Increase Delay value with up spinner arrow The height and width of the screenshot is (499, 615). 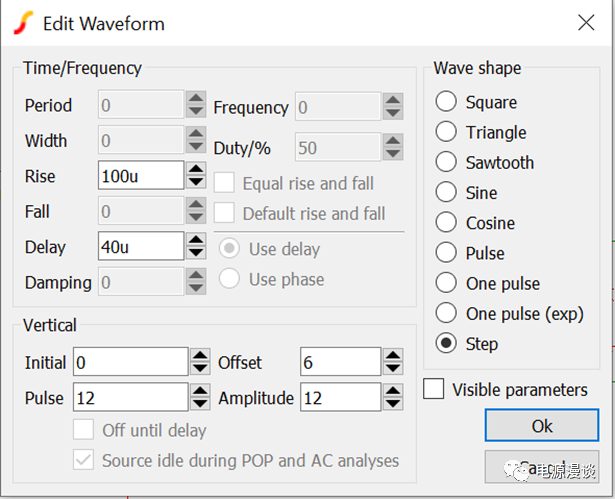coord(196,240)
